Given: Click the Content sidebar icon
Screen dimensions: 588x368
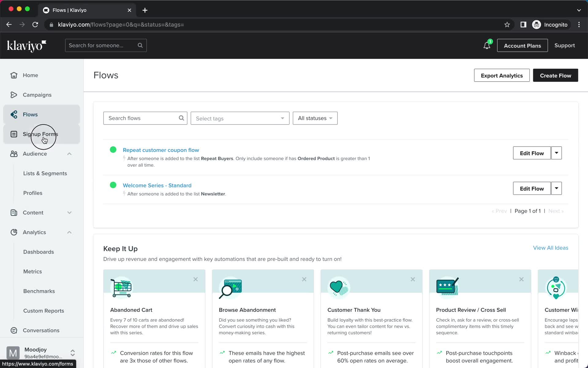Looking at the screenshot, I should tap(14, 213).
